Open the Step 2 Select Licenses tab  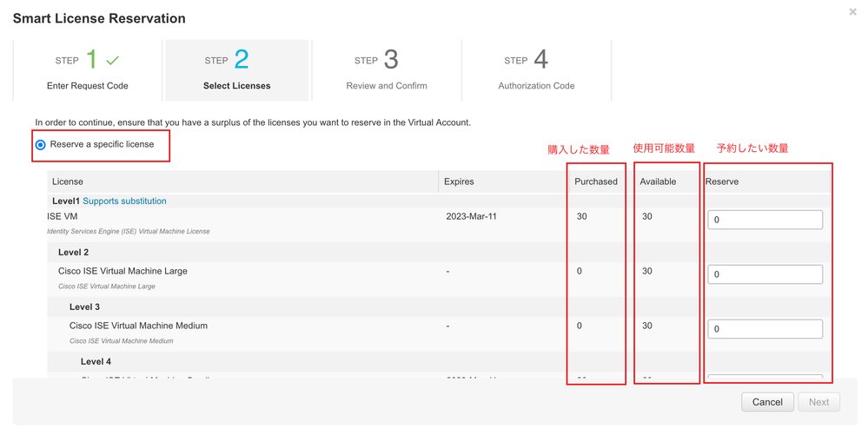pyautogui.click(x=237, y=70)
